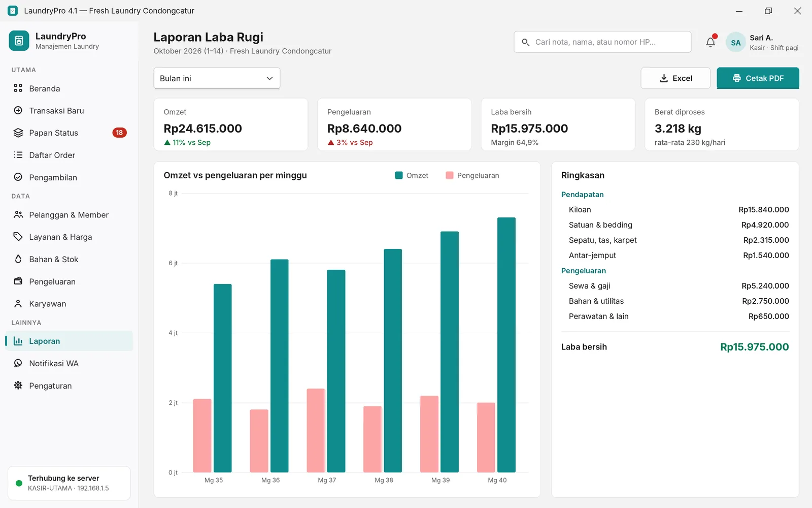Click the Karyawan person icon
The height and width of the screenshot is (508, 812).
(18, 304)
